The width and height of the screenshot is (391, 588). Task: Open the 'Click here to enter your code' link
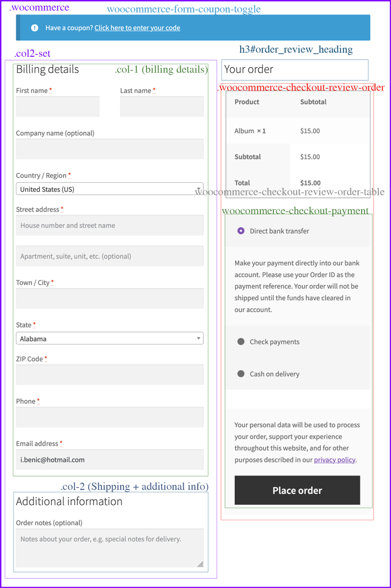137,28
